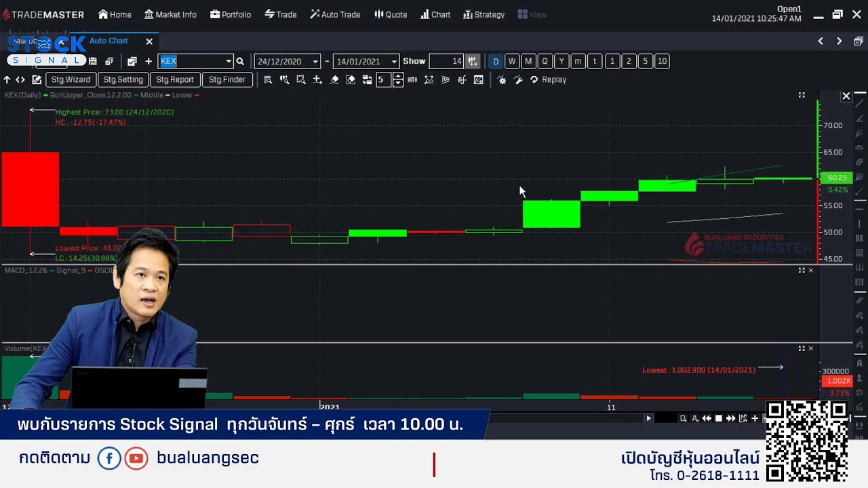The height and width of the screenshot is (488, 868).
Task: Maximize the KEX price chart panel
Action: pyautogui.click(x=802, y=95)
